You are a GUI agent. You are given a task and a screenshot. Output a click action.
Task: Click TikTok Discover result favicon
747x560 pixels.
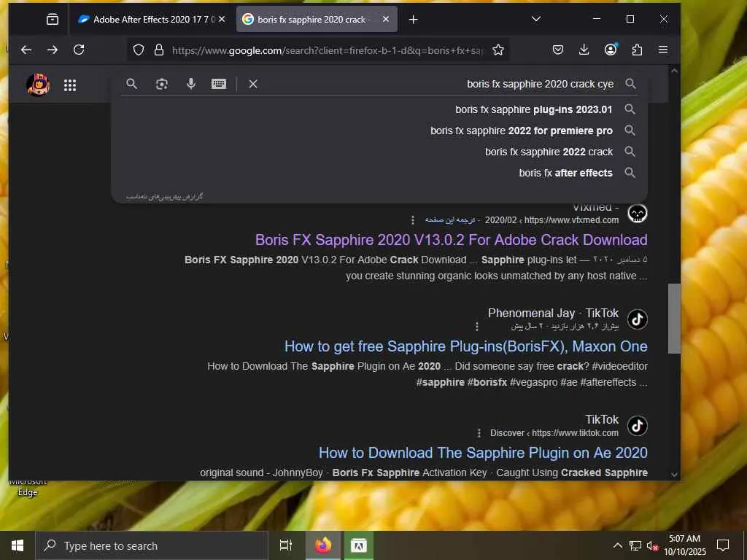pos(637,426)
